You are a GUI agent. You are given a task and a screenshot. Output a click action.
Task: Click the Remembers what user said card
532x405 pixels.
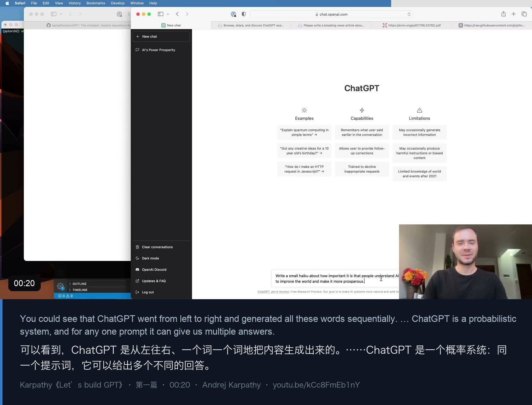(x=362, y=132)
